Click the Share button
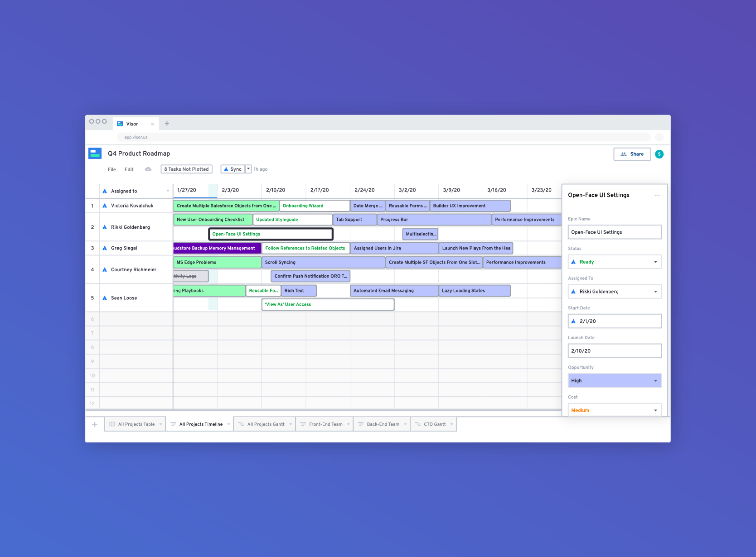756x557 pixels. 632,154
